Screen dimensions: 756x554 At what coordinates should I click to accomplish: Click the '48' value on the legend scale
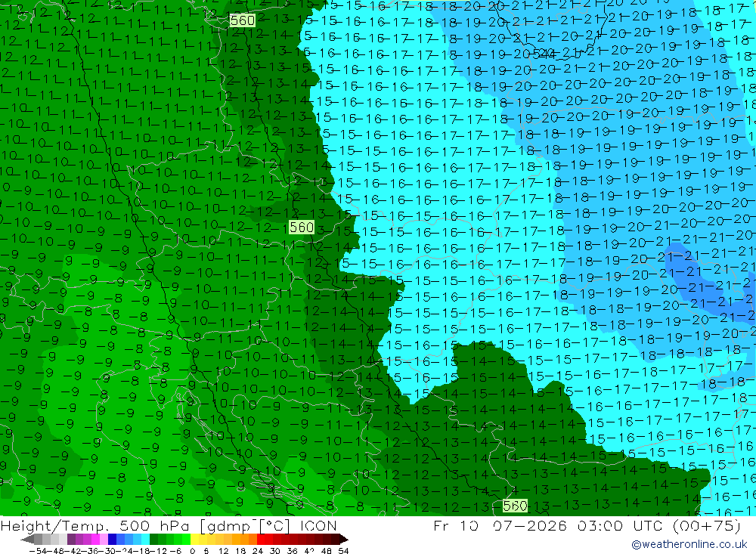(x=326, y=551)
